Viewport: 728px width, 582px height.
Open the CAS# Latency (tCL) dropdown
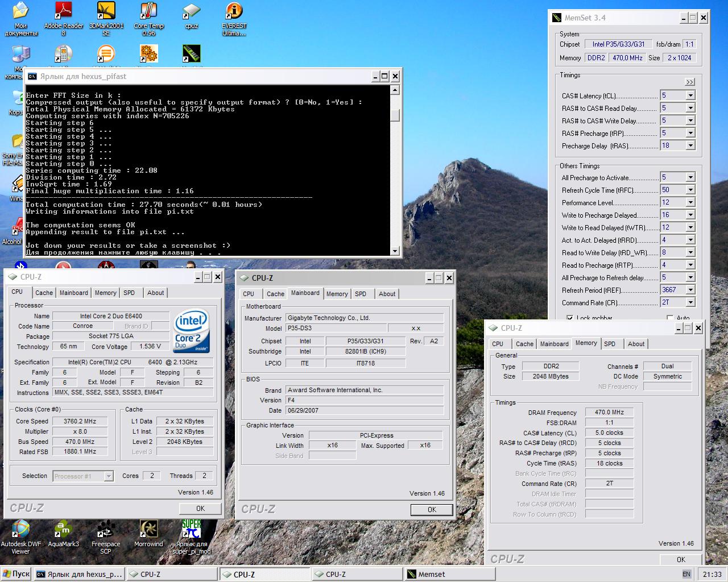pyautogui.click(x=690, y=95)
